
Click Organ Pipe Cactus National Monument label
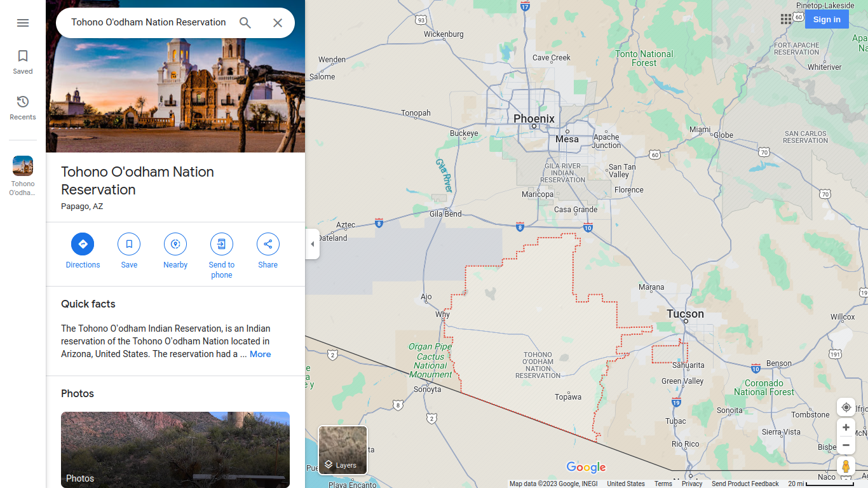point(430,360)
